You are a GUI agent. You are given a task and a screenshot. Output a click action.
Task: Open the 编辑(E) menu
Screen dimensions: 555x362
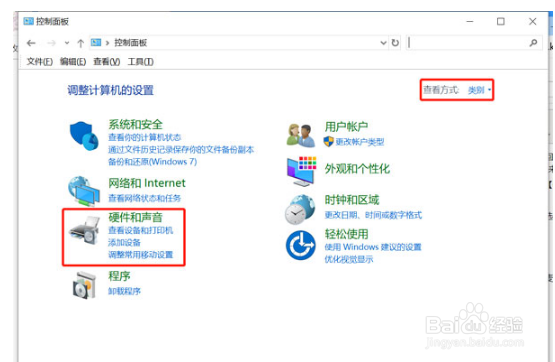pos(73,62)
